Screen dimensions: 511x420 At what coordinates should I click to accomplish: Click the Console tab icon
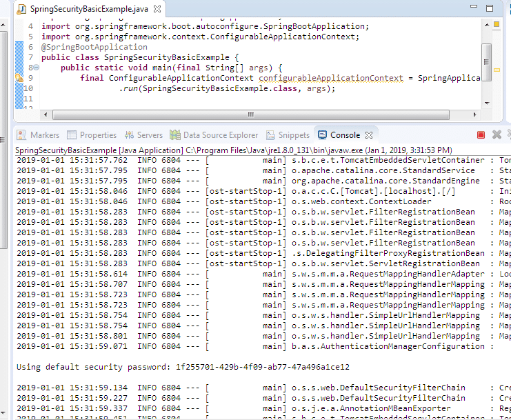323,135
